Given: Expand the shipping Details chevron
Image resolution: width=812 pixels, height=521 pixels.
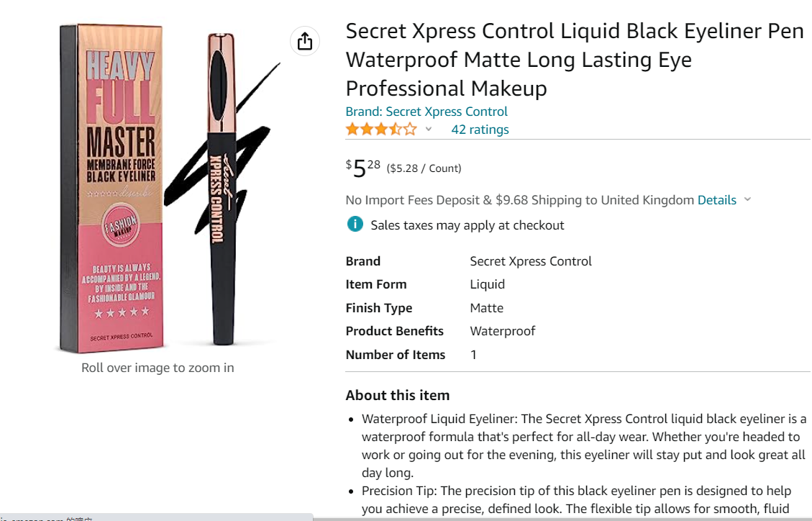Looking at the screenshot, I should 747,200.
